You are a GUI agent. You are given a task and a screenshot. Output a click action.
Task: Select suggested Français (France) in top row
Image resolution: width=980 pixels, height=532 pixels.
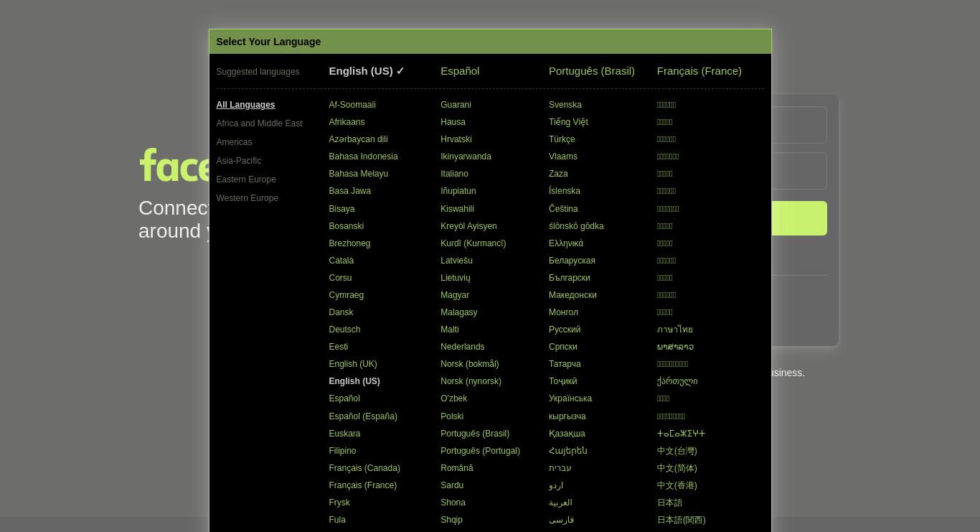click(x=699, y=71)
